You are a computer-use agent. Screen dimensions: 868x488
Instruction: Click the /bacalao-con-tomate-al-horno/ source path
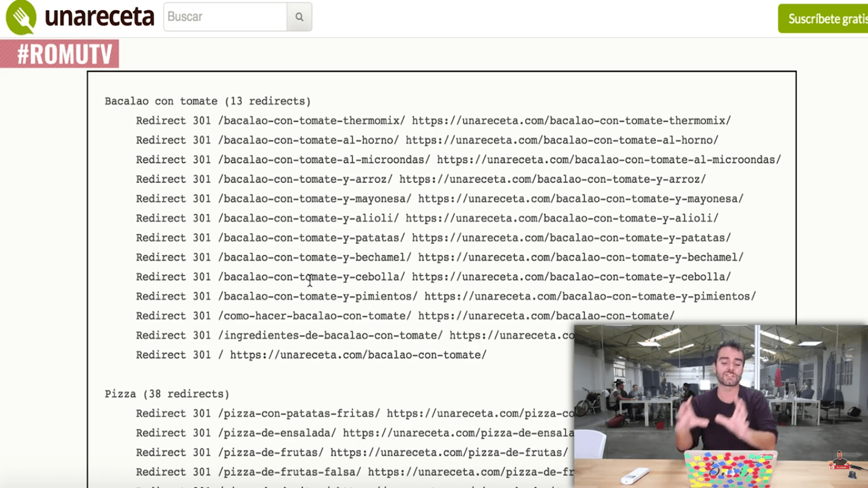(308, 140)
